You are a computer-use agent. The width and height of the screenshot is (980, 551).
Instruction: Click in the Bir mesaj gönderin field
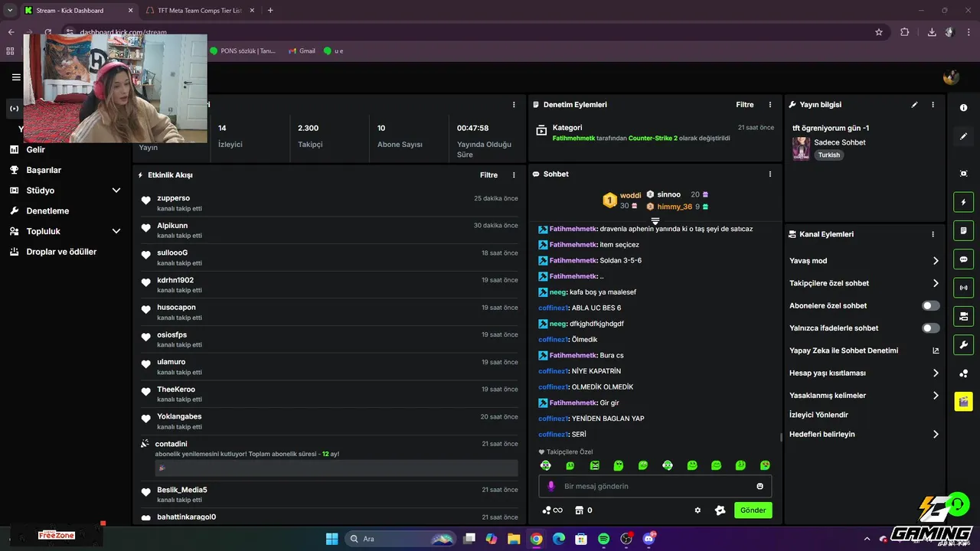click(x=655, y=486)
